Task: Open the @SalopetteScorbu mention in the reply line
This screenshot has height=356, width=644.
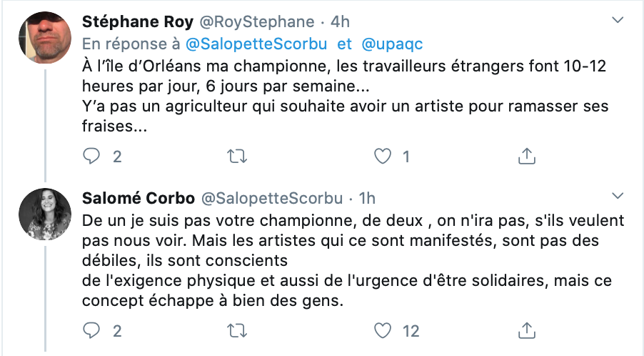Action: [x=256, y=44]
